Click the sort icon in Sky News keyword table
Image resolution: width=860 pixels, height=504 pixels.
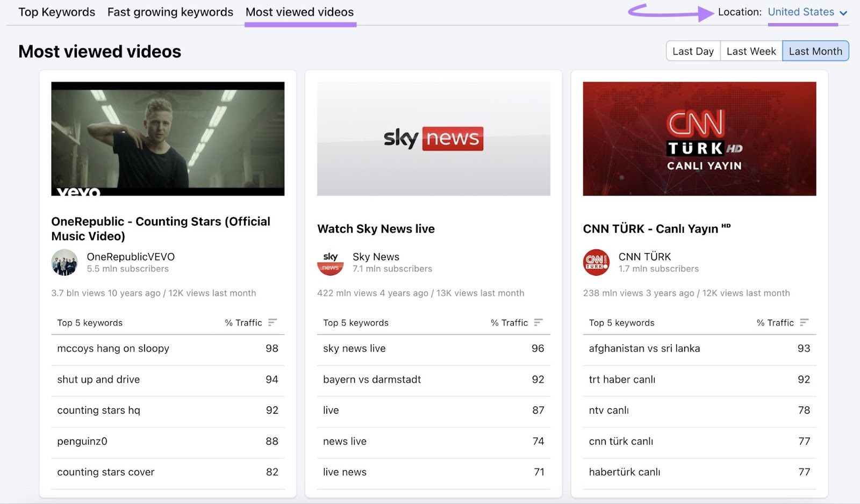pos(538,322)
